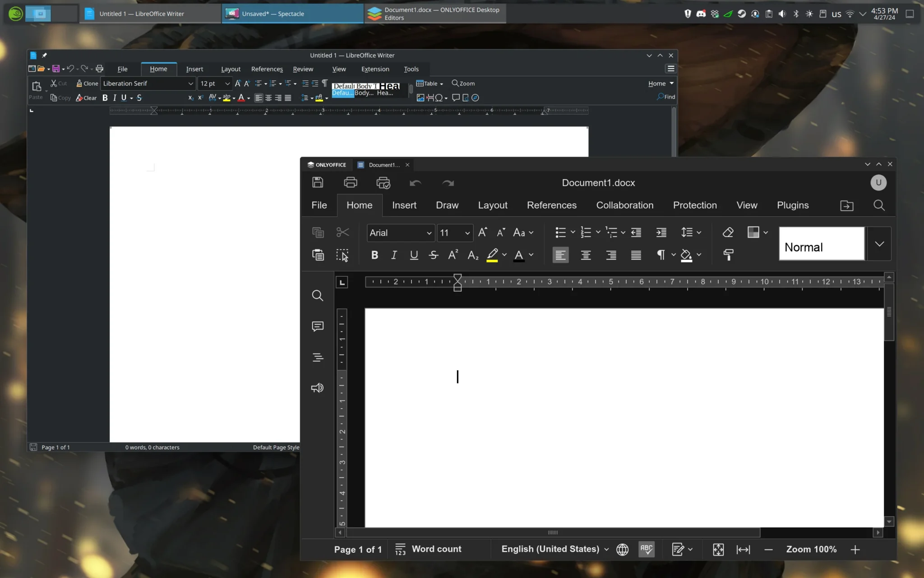Toggle spell checking in ONLYOFFICE status bar

(x=647, y=549)
